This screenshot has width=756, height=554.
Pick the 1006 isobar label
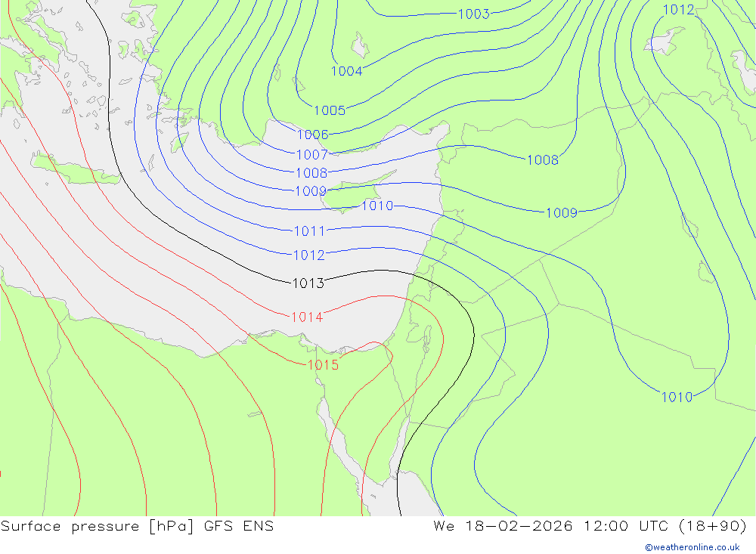pos(312,135)
